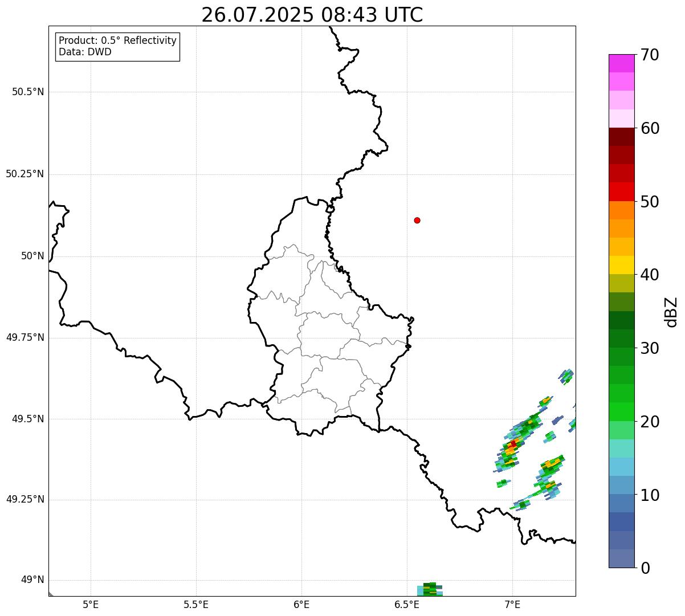Click the 6°E longitude label
685x616 pixels.
[x=301, y=605]
